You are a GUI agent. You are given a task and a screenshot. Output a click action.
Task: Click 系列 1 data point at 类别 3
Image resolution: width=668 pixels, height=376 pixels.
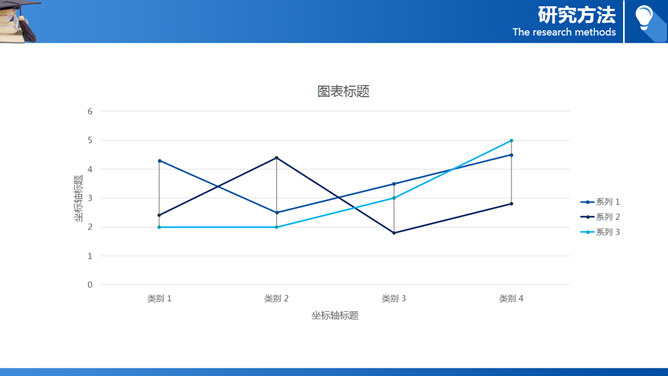(394, 184)
